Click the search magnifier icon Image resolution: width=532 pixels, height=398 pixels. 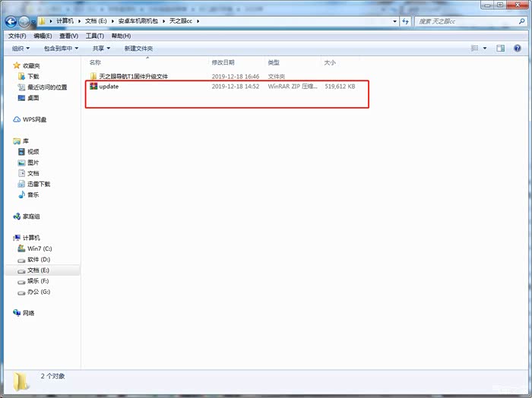522,21
